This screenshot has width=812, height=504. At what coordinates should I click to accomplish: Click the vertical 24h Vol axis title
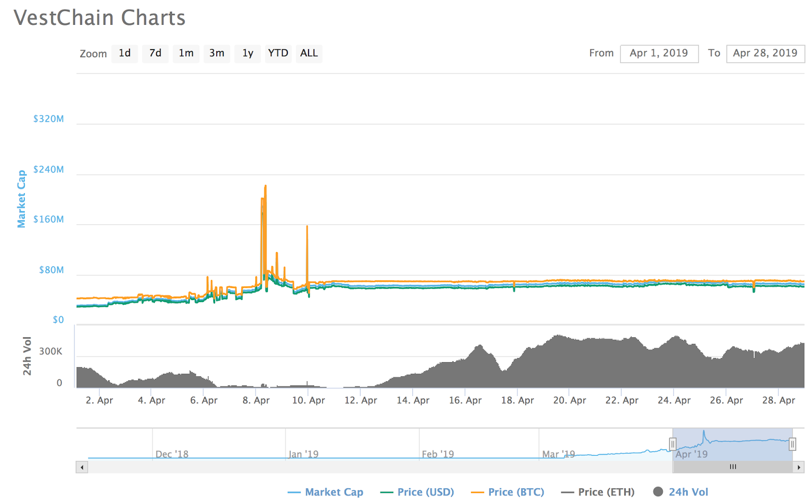click(27, 356)
